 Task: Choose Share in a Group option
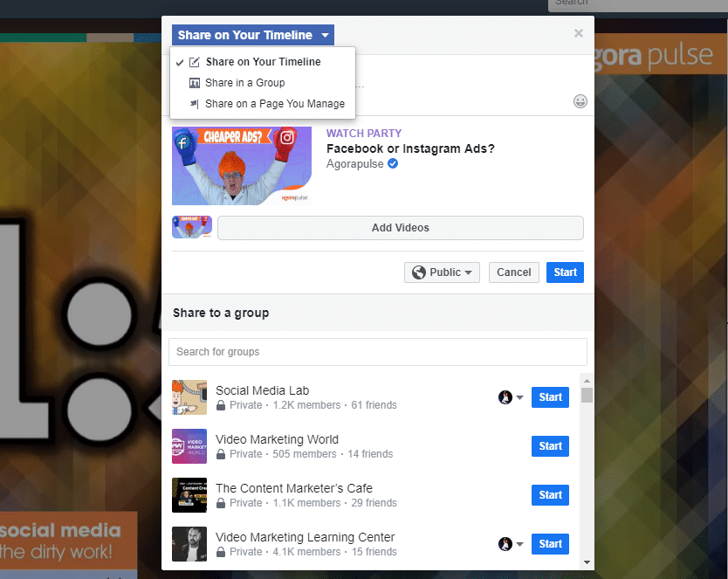pyautogui.click(x=263, y=83)
